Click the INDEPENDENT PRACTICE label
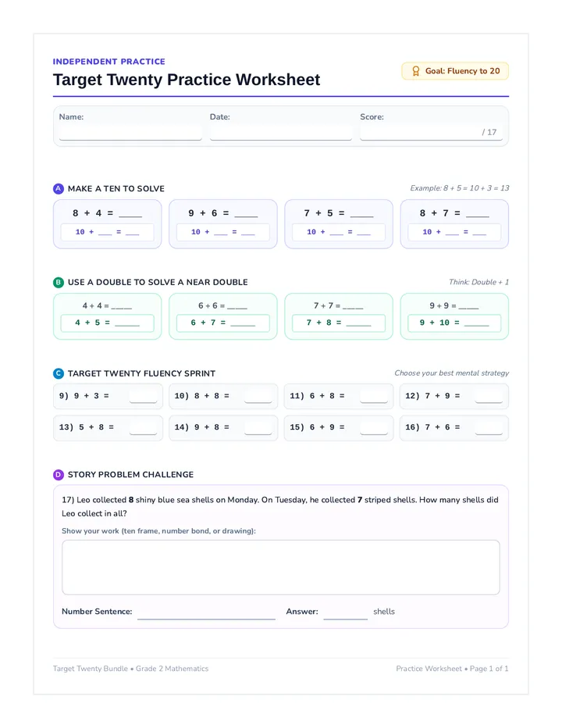 (x=109, y=61)
